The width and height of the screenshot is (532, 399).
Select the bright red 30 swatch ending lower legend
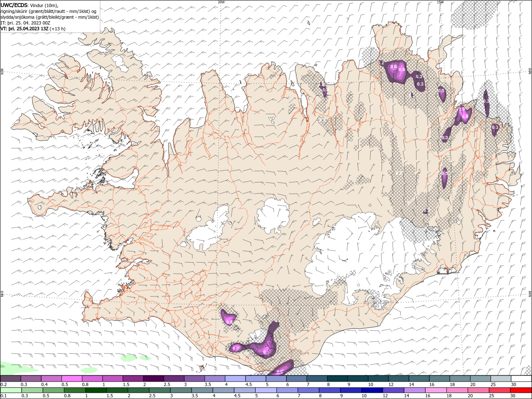(x=521, y=390)
